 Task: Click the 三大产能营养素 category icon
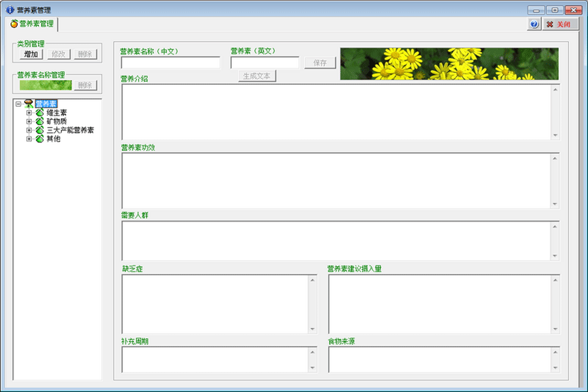point(40,130)
